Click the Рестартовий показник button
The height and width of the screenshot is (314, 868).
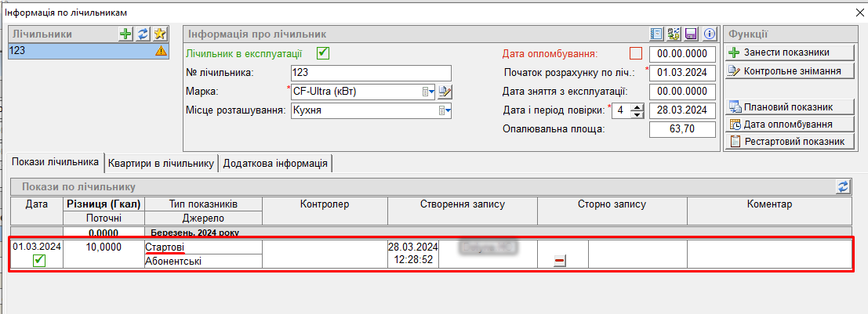(x=787, y=142)
